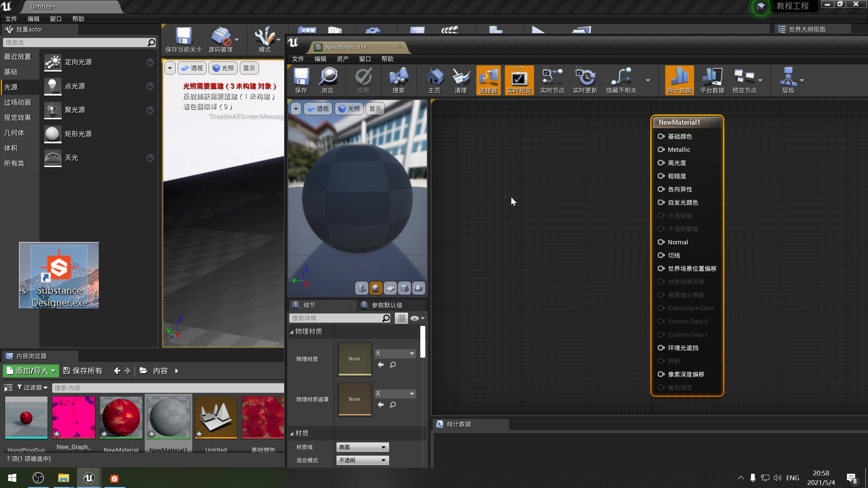Open the 统计数据 (Stats) panel icon
This screenshot has width=868, height=488.
[x=679, y=80]
